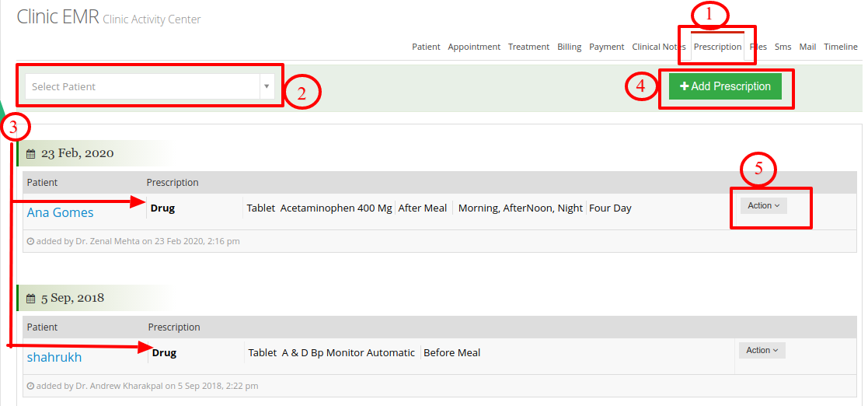
Task: Switch to the Appointment tab
Action: coord(474,47)
